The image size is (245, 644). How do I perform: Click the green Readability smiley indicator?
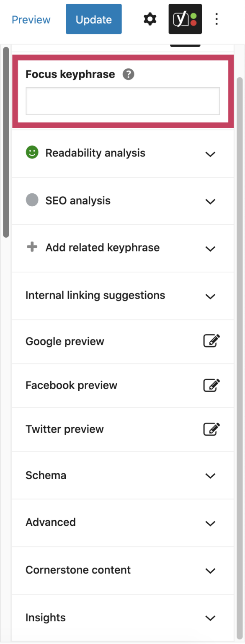(34, 153)
